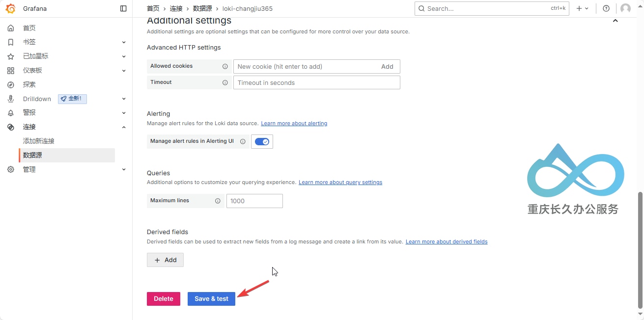The width and height of the screenshot is (644, 320).
Task: Click the Save & test button
Action: (211, 299)
